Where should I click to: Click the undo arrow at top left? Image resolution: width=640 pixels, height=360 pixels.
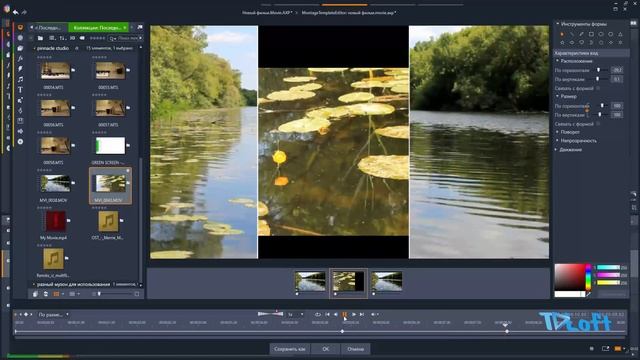pyautogui.click(x=16, y=12)
